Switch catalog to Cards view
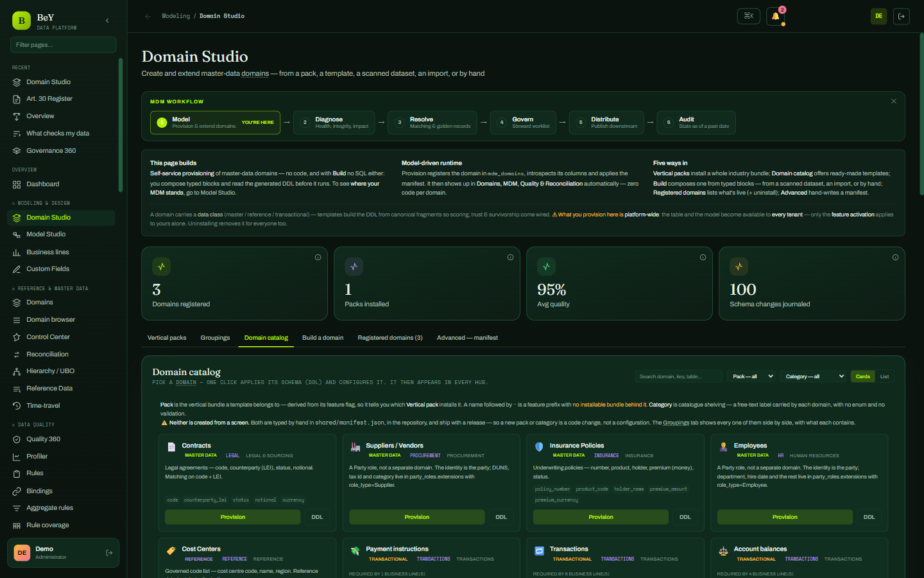 pos(863,376)
